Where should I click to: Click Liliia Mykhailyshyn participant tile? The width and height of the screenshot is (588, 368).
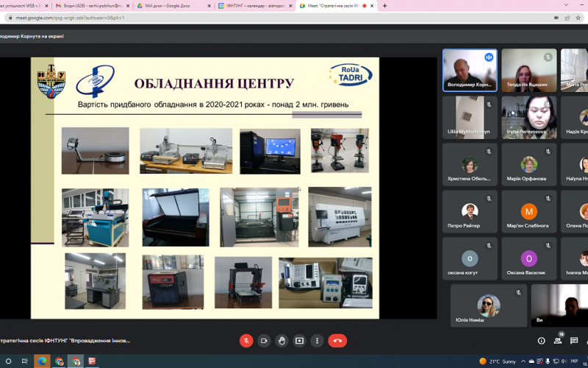[x=470, y=118]
